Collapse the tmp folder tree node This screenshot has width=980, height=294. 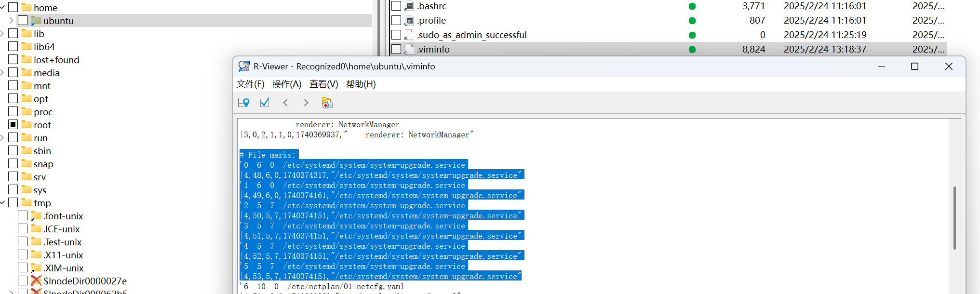pos(2,203)
